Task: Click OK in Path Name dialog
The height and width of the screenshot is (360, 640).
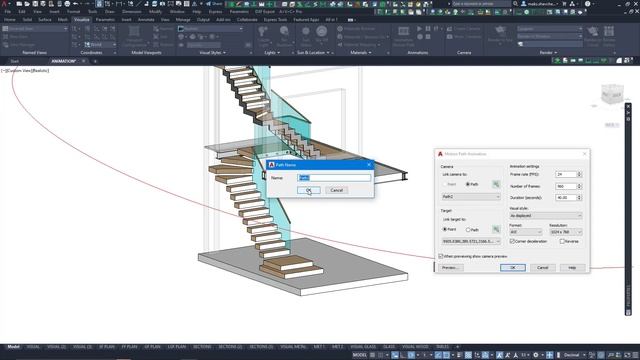Action: 309,190
